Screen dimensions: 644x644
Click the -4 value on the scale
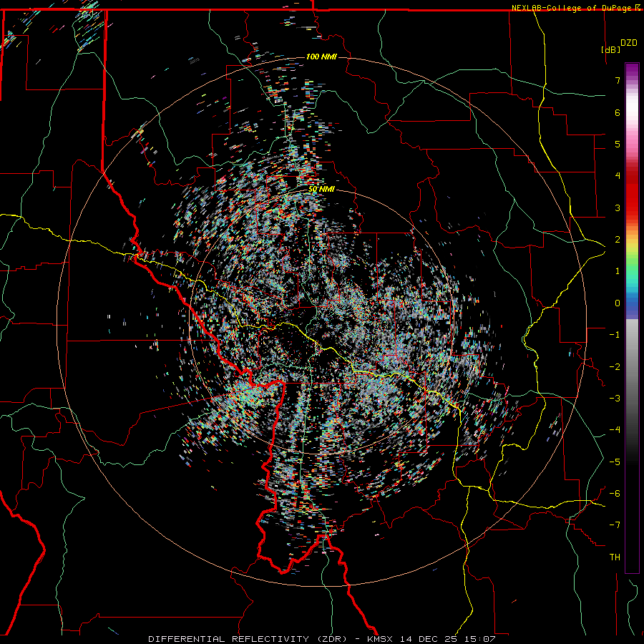[x=615, y=430]
